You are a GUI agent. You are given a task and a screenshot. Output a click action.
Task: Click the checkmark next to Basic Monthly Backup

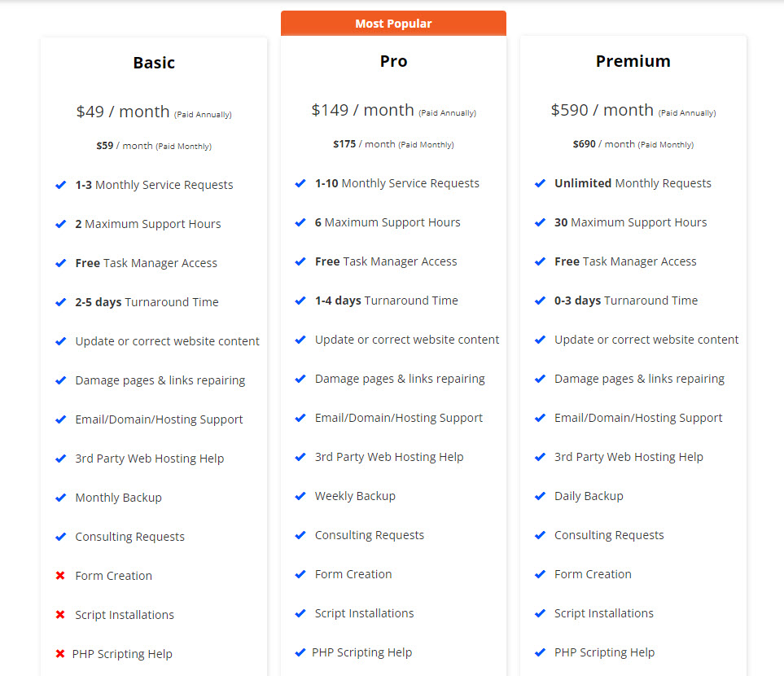click(x=60, y=498)
